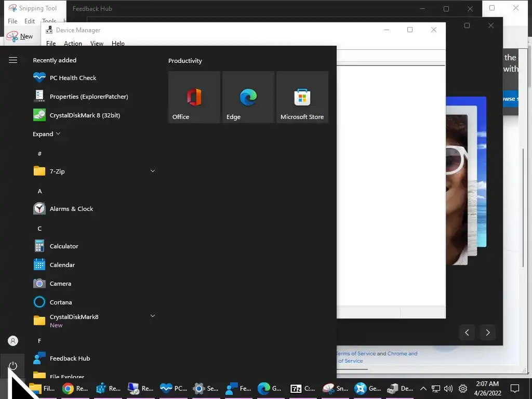Launch CrystalDiskMark 8 (32bit) from Recently added
Screen dimensions: 532x399
[x=95, y=115]
